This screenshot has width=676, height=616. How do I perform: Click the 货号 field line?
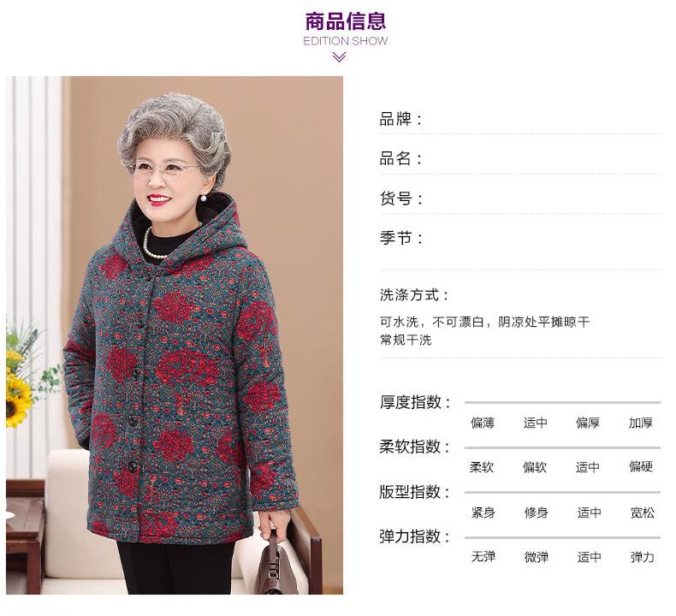click(x=521, y=199)
